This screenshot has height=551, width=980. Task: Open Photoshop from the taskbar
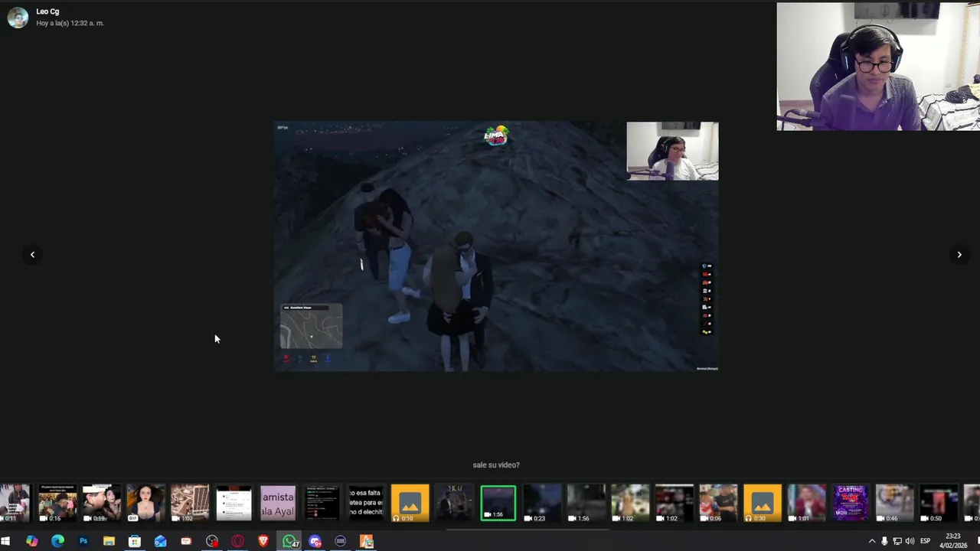click(83, 541)
